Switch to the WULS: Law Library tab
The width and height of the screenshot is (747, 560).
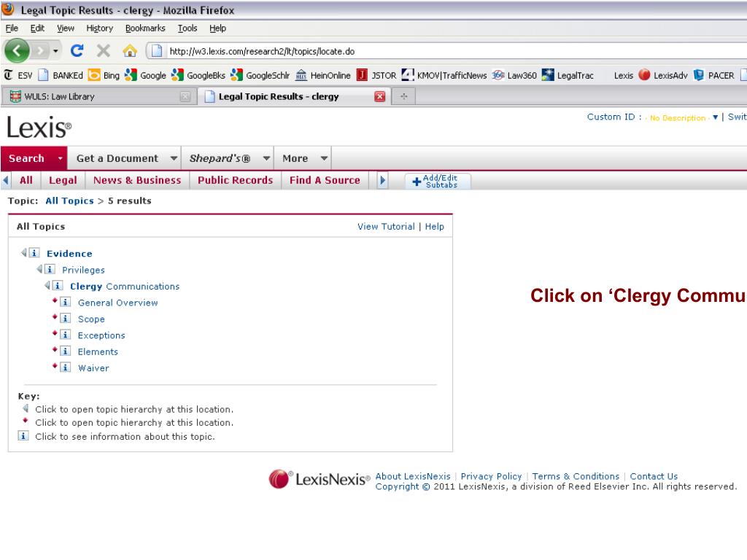coord(98,97)
